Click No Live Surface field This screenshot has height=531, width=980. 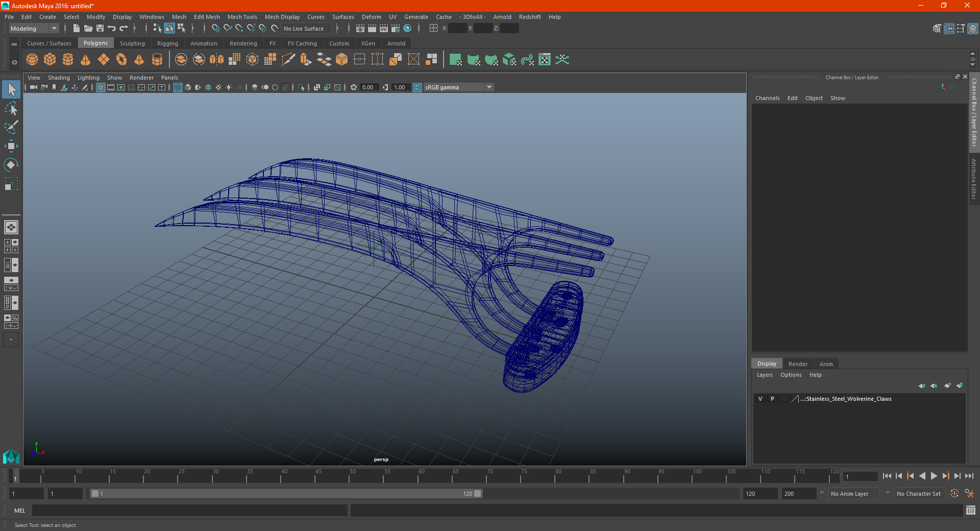pyautogui.click(x=306, y=29)
